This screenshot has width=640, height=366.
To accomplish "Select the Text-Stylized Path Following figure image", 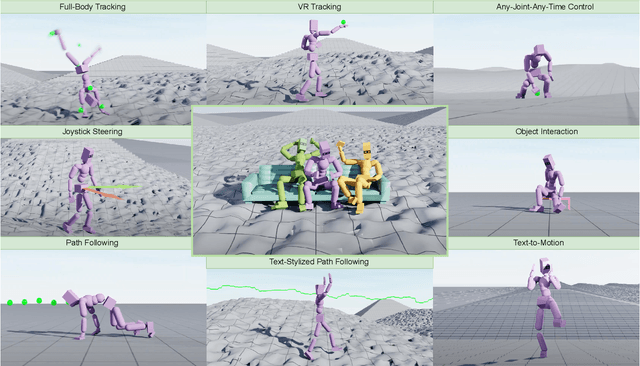I will (320, 317).
